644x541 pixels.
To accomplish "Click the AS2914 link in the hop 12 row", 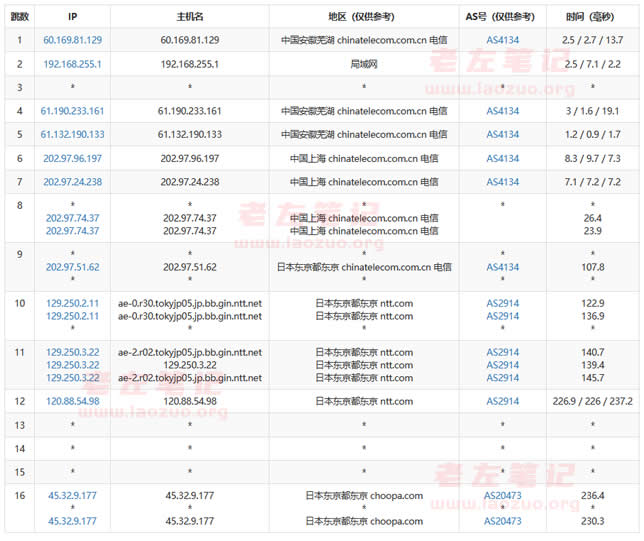I will tap(502, 401).
